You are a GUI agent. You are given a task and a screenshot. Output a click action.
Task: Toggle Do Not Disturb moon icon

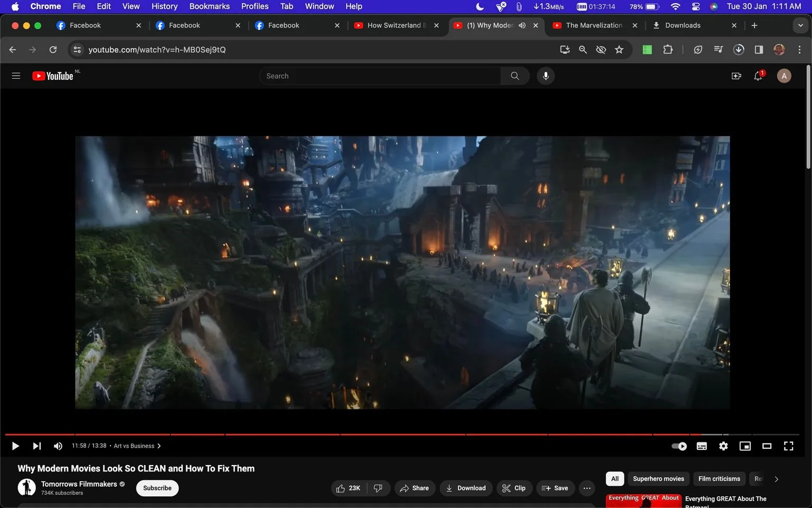point(479,6)
